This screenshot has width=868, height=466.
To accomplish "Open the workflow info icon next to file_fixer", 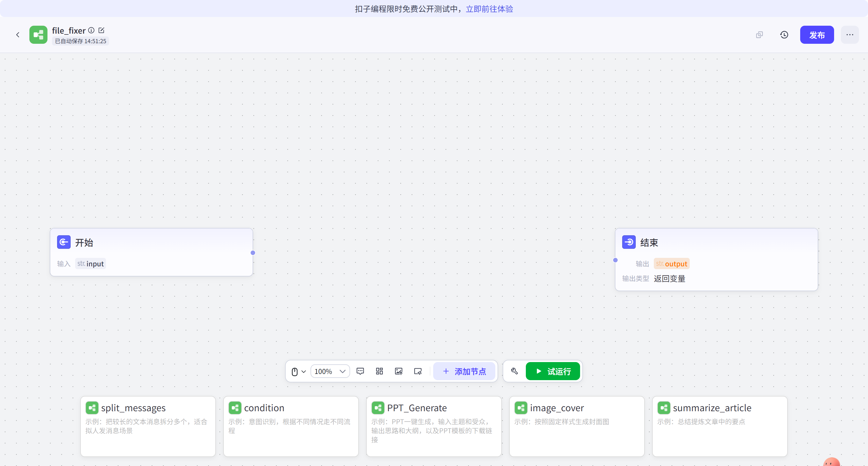I will click(91, 30).
